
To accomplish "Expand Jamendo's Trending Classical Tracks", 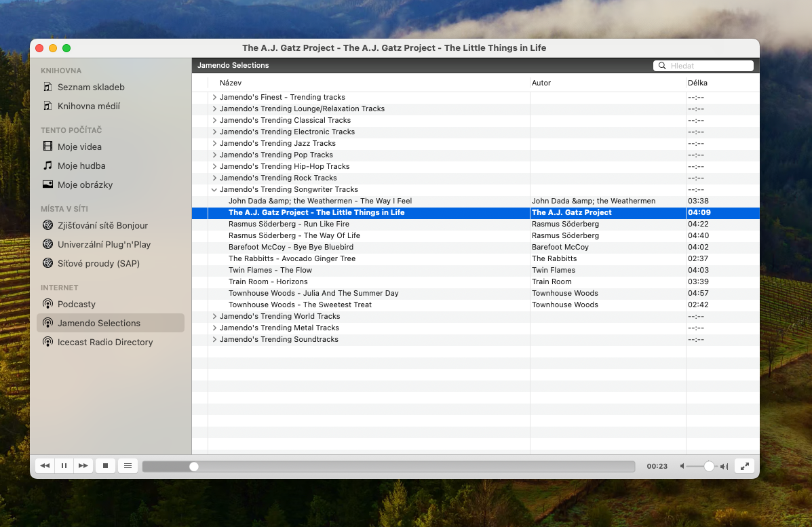I will [214, 120].
